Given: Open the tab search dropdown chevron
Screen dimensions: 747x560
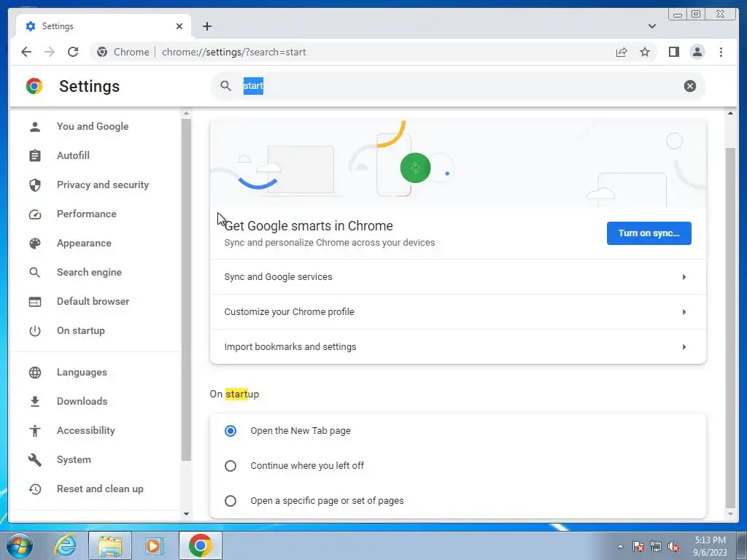Looking at the screenshot, I should (651, 26).
